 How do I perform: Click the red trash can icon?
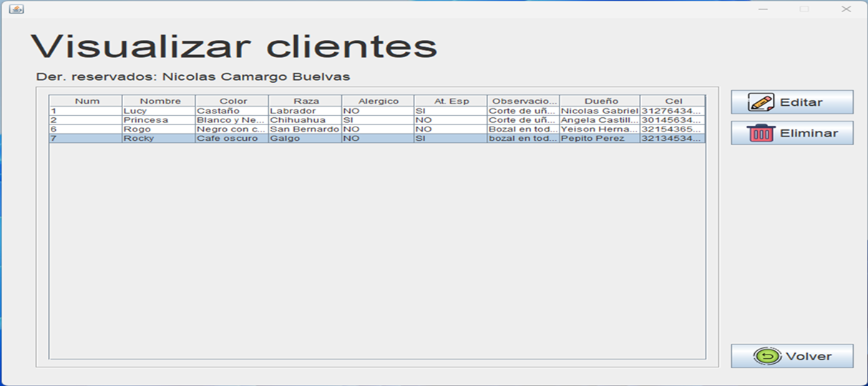point(761,133)
